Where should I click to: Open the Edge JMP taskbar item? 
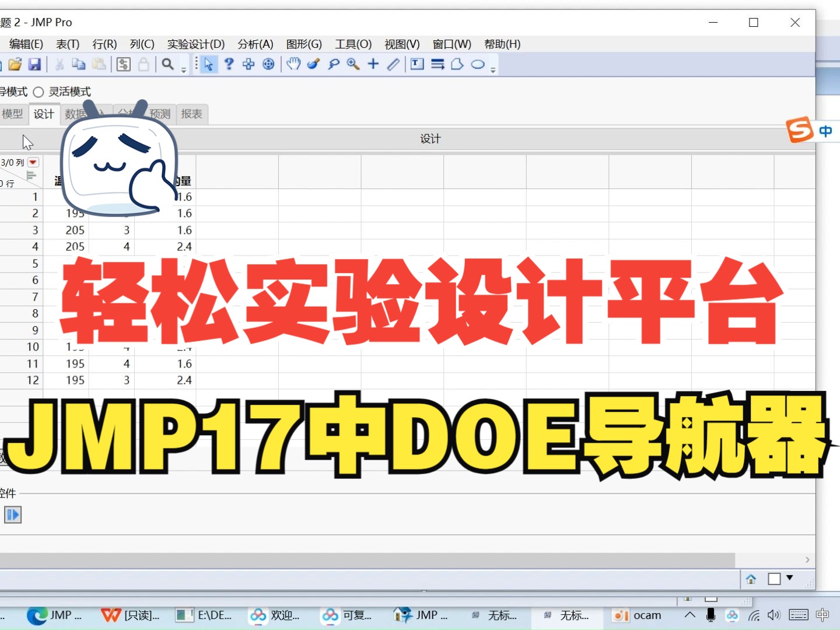pos(54,615)
